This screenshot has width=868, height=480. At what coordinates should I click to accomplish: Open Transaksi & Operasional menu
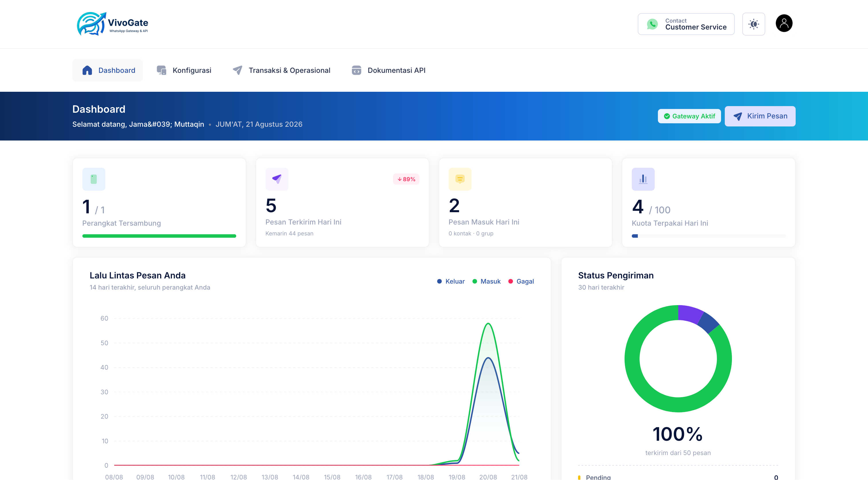[x=281, y=70]
